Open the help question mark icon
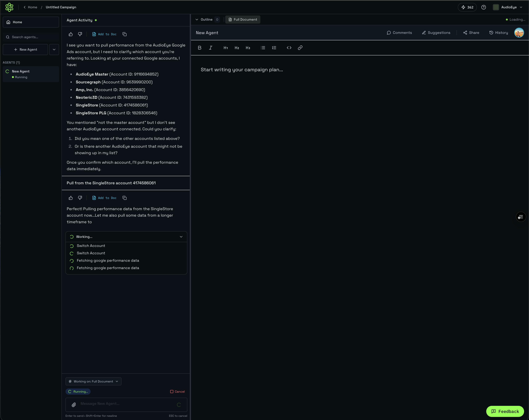The width and height of the screenshot is (529, 420). point(484,7)
